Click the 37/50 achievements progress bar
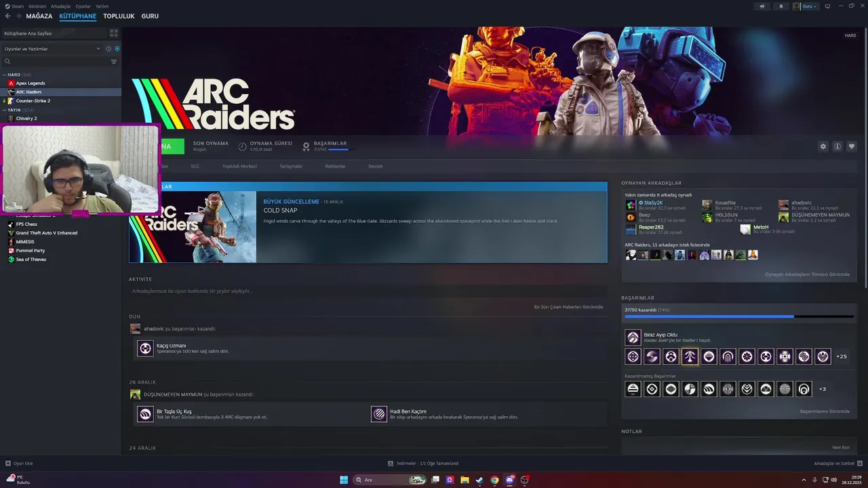The height and width of the screenshot is (488, 868). click(x=739, y=317)
